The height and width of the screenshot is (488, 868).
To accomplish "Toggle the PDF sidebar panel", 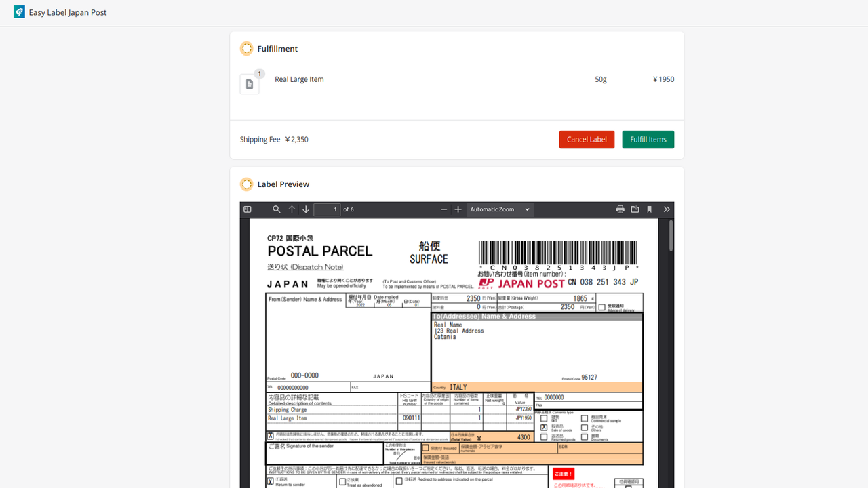I will pyautogui.click(x=248, y=209).
